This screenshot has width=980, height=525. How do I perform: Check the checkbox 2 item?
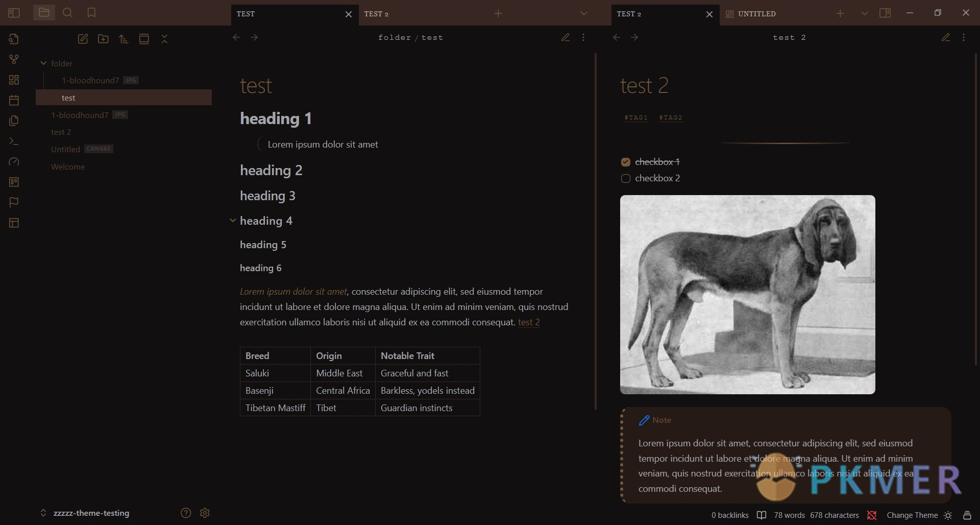pos(625,179)
